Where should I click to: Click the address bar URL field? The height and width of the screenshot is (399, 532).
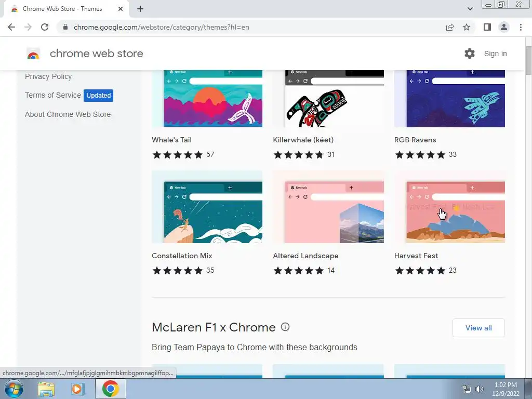[x=162, y=27]
